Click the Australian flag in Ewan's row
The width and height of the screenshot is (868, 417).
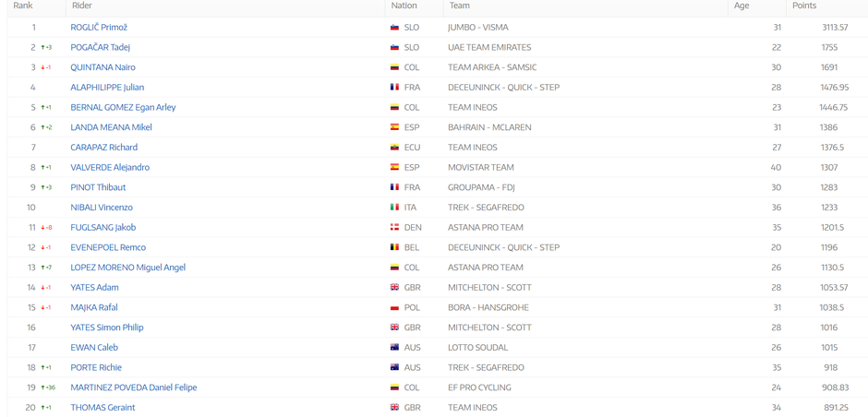point(394,348)
